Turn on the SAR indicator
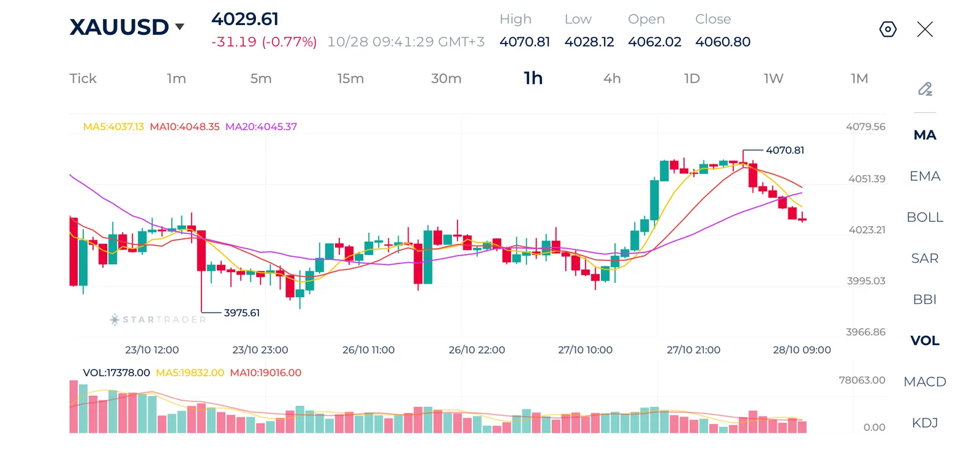The height and width of the screenshot is (451, 980). [x=925, y=258]
